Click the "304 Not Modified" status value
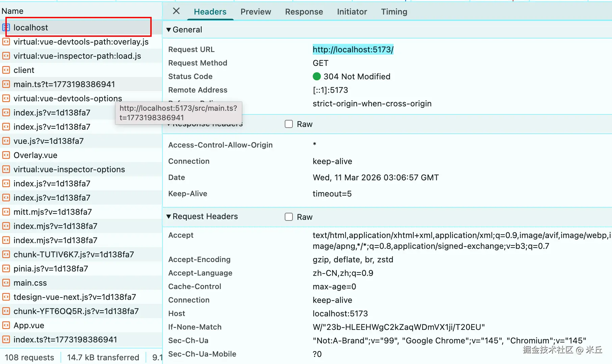The width and height of the screenshot is (612, 364). [357, 77]
